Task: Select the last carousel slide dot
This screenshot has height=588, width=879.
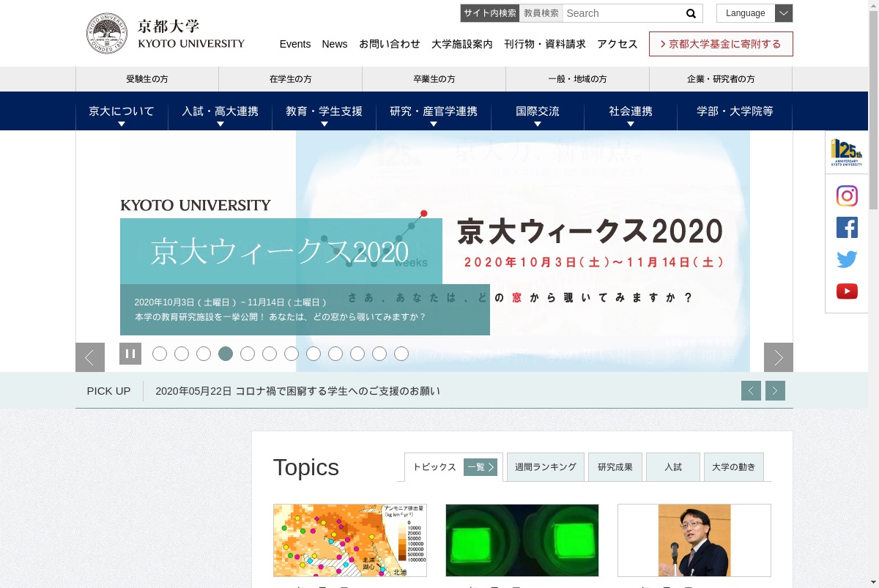Action: tap(401, 354)
